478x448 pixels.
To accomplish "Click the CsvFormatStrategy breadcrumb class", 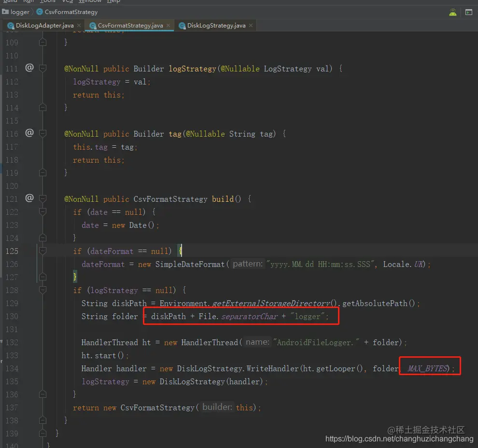I will pyautogui.click(x=67, y=12).
